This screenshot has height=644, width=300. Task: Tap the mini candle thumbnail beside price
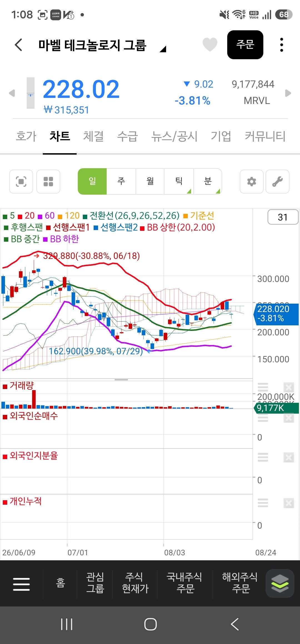click(31, 93)
